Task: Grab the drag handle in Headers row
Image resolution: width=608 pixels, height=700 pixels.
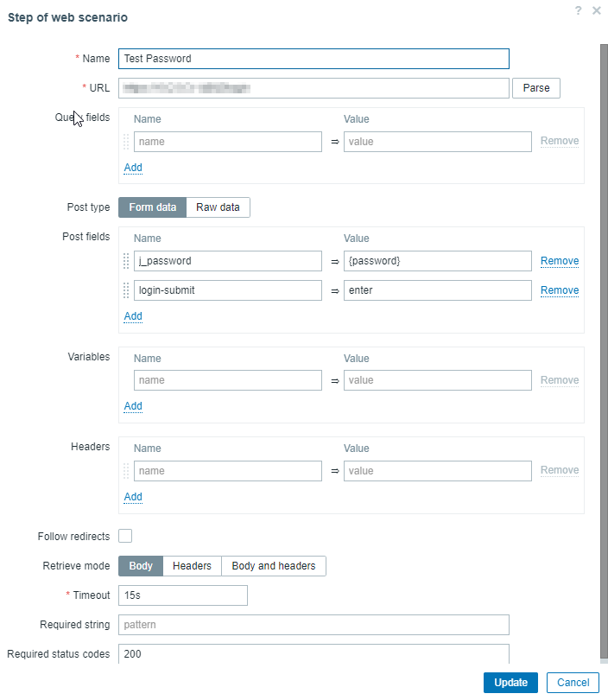Action: pos(126,471)
